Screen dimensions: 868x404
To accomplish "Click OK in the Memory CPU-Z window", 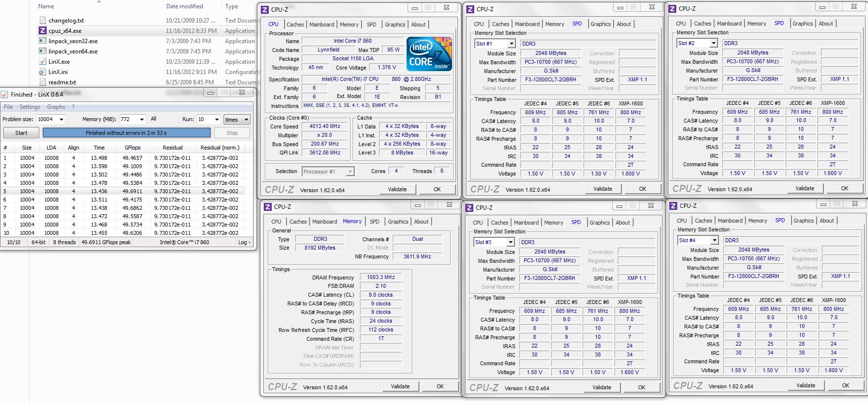I will pyautogui.click(x=440, y=386).
